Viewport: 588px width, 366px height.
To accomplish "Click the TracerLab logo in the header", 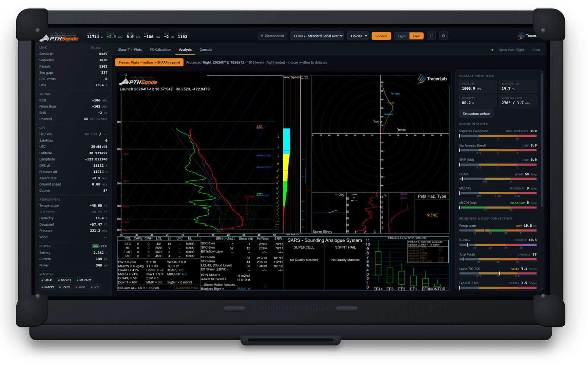I will pyautogui.click(x=528, y=36).
